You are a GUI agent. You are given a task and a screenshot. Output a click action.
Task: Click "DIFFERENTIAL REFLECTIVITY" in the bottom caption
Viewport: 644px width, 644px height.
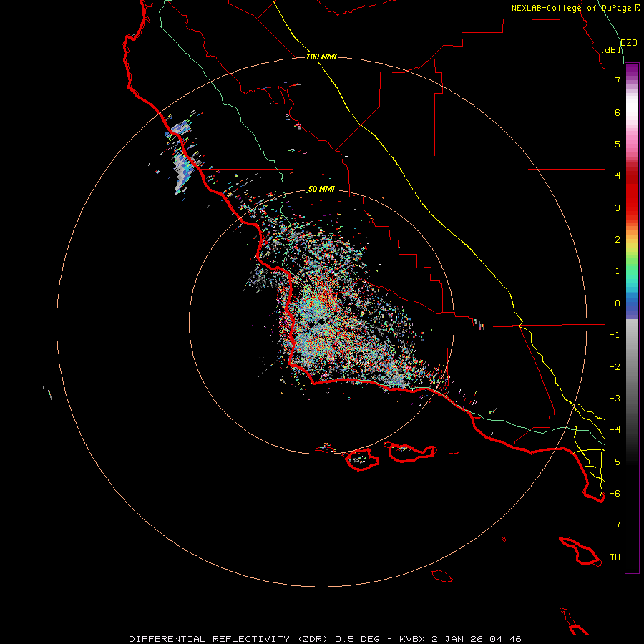209,639
